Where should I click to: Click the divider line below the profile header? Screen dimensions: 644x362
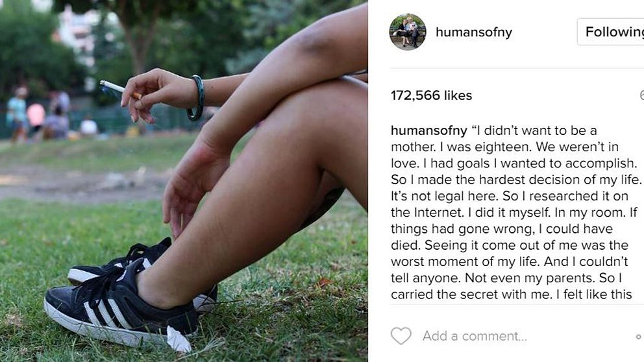point(517,68)
